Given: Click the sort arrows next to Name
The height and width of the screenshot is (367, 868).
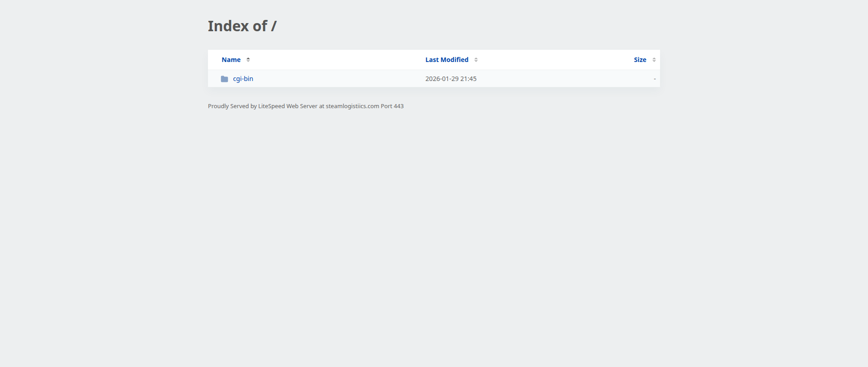Looking at the screenshot, I should click(x=248, y=60).
